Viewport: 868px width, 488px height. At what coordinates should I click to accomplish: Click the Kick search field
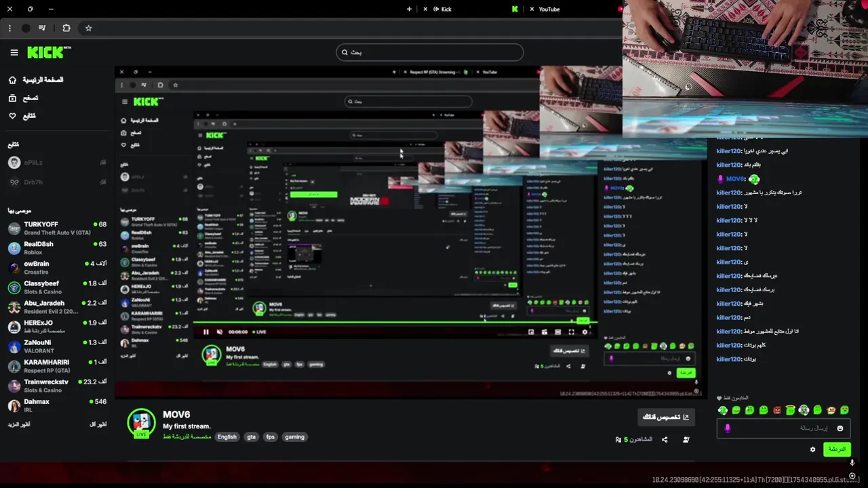click(430, 52)
